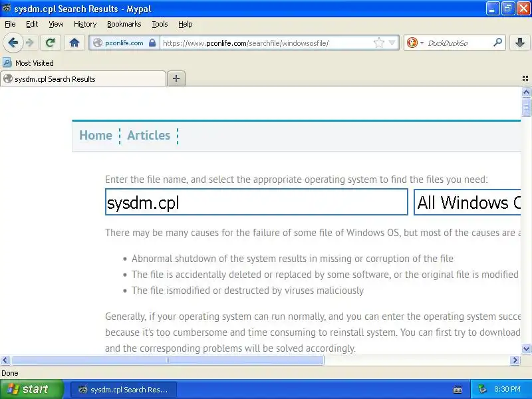Click the horizontal scrollbar right arrow

pos(515,360)
